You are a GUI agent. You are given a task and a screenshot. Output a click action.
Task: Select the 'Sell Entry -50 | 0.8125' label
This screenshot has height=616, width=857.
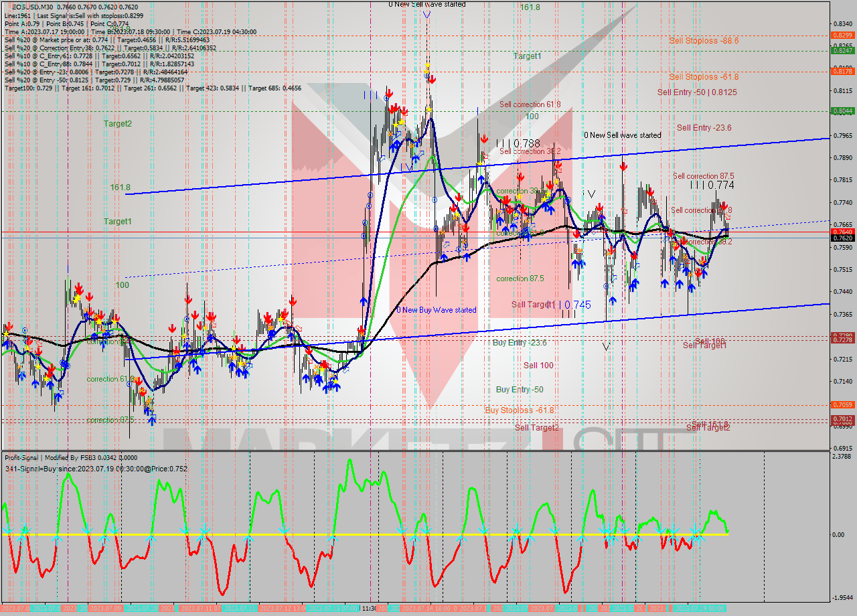pos(697,92)
